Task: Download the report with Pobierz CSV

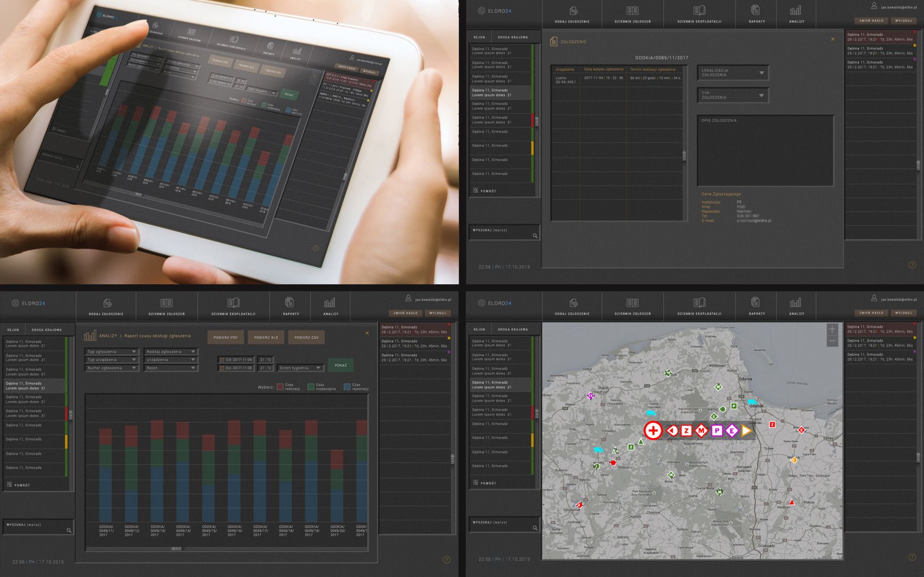Action: tap(307, 338)
